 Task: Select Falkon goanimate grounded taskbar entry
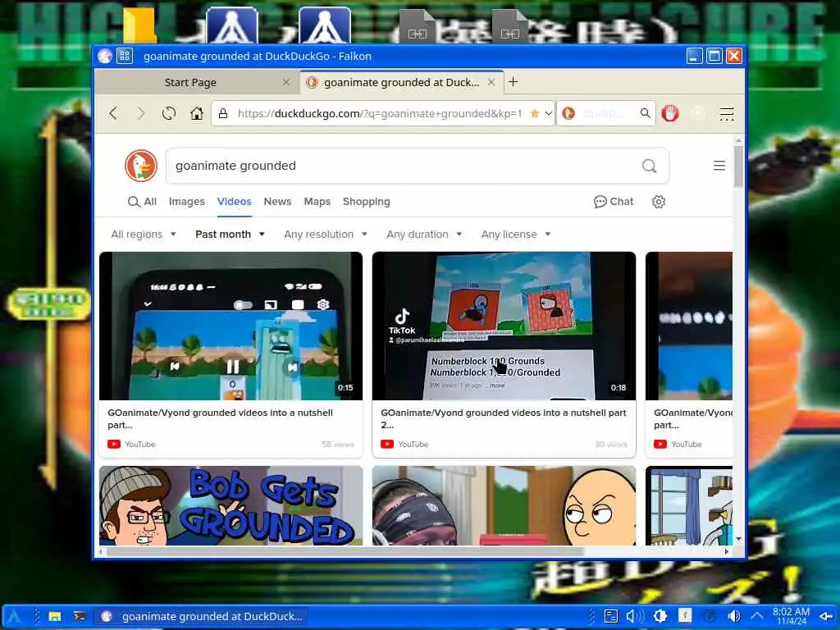tap(203, 617)
